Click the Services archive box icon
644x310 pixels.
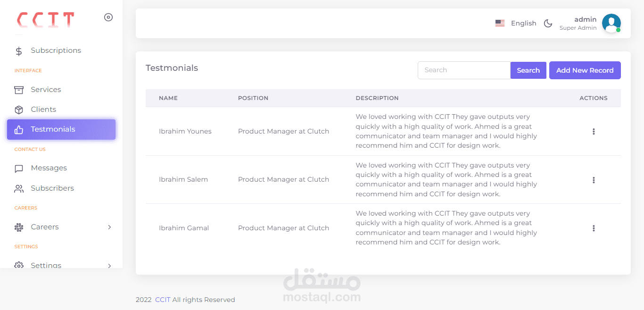pyautogui.click(x=19, y=90)
